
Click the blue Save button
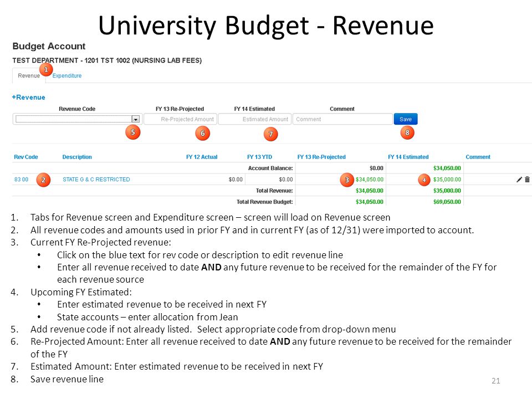(x=406, y=119)
